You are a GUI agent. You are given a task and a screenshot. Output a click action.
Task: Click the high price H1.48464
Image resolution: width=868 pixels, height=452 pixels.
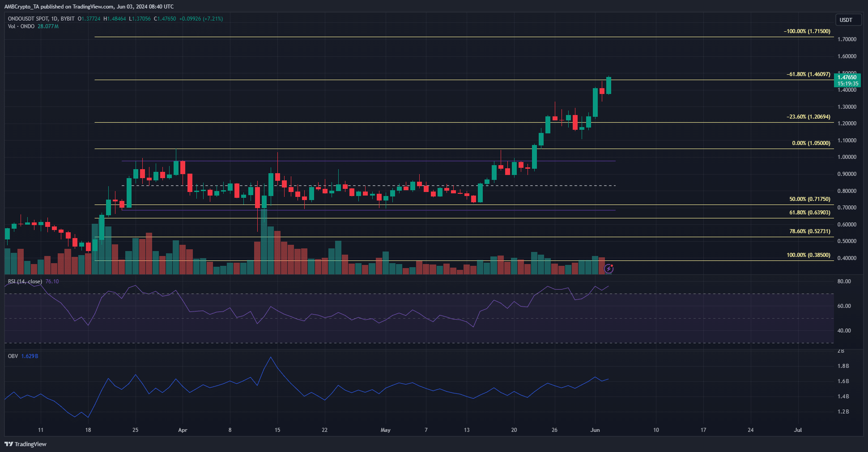[x=115, y=19]
